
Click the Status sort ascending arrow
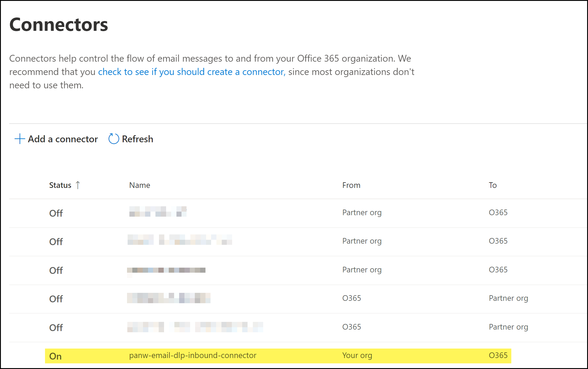point(78,185)
